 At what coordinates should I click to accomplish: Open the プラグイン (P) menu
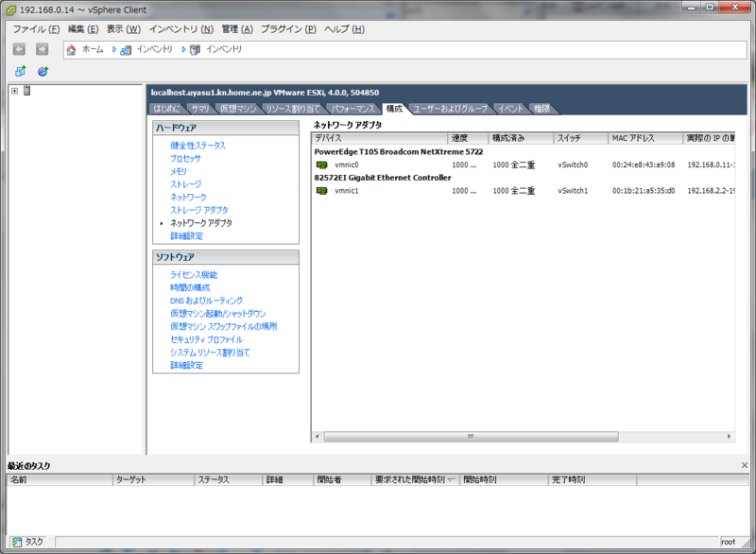click(288, 29)
